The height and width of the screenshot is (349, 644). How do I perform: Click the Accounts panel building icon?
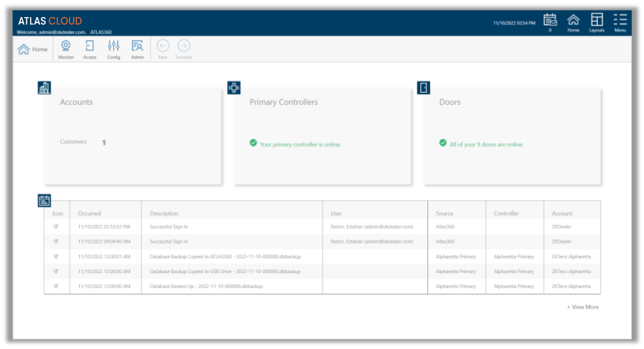[x=44, y=87]
